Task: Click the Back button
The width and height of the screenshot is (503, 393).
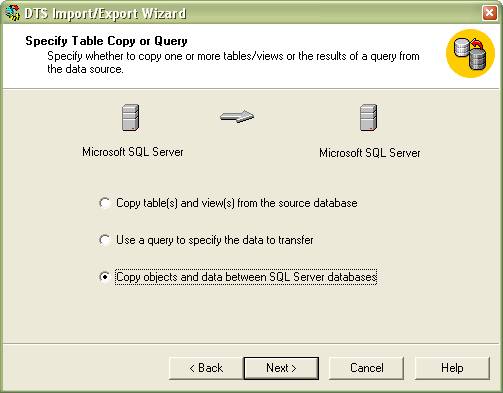Action: [x=206, y=368]
